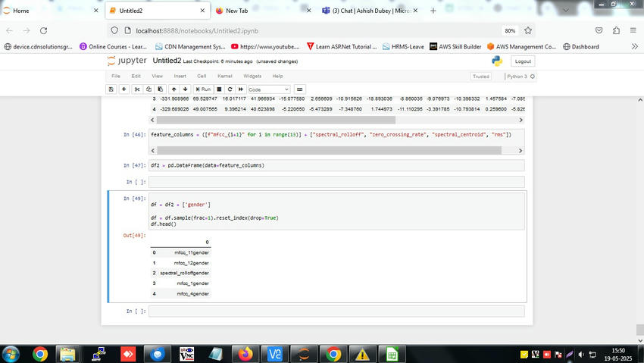Open the Edit menu
Image resolution: width=644 pixels, height=363 pixels.
[x=136, y=76]
